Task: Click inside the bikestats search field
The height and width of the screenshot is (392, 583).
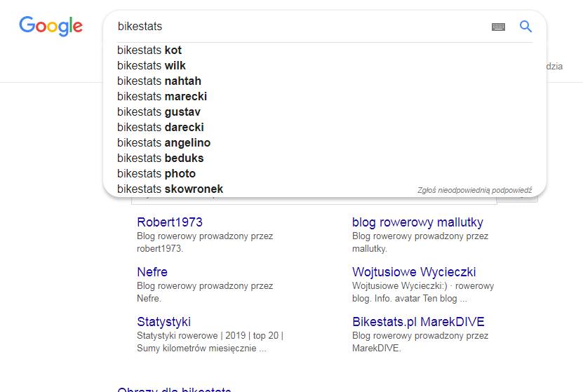Action: pos(301,27)
